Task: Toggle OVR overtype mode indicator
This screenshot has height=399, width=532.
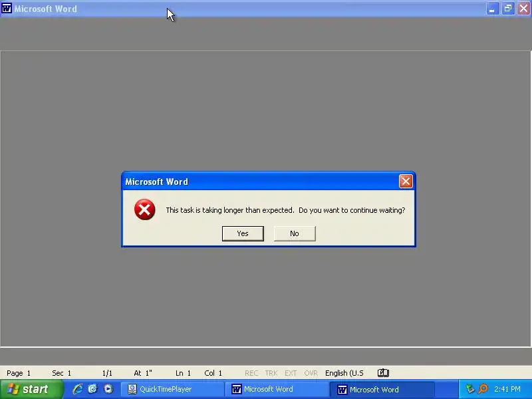Action: (311, 373)
